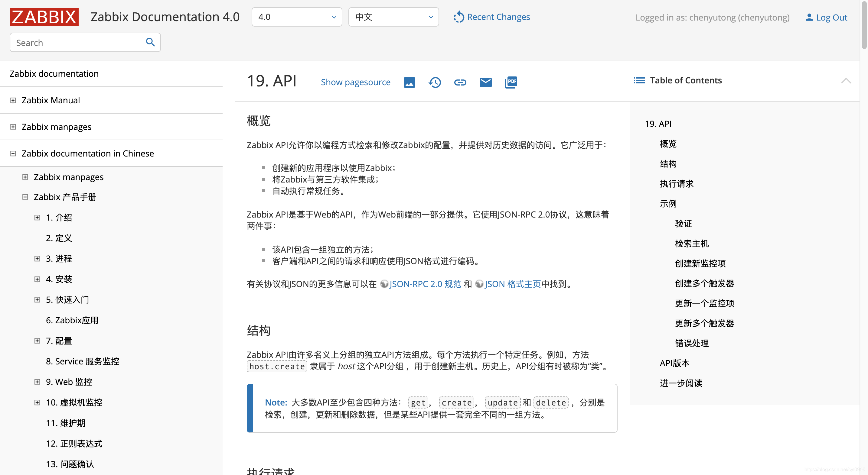Click the Recent Changes refresh icon
868x475 pixels.
[458, 17]
